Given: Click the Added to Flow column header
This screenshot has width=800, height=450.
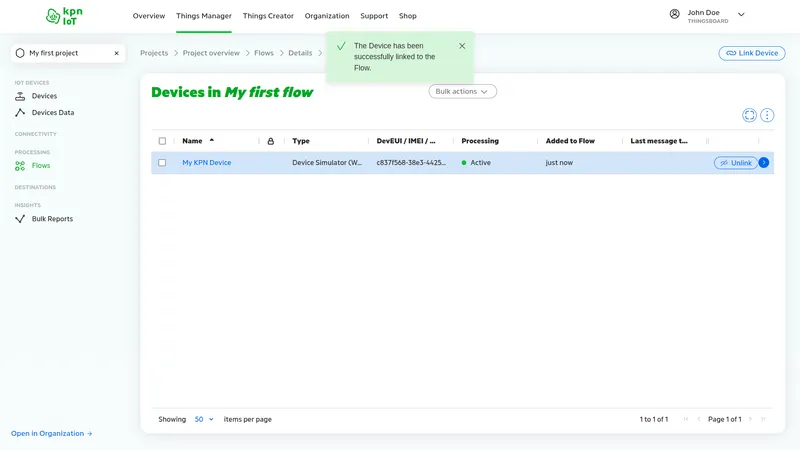Looking at the screenshot, I should click(570, 141).
